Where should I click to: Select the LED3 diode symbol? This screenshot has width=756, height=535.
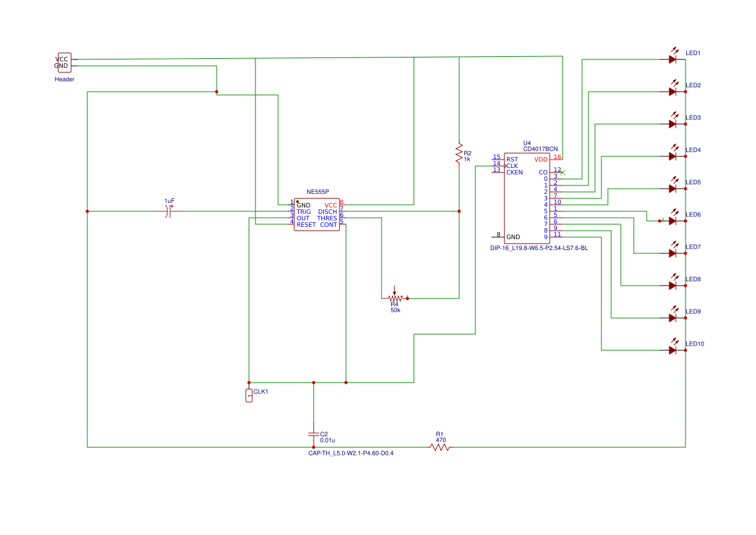click(x=673, y=121)
